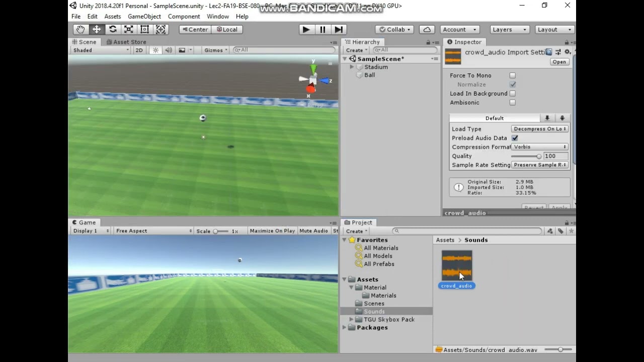The height and width of the screenshot is (362, 644).
Task: Select the Rotate tool
Action: tap(113, 29)
